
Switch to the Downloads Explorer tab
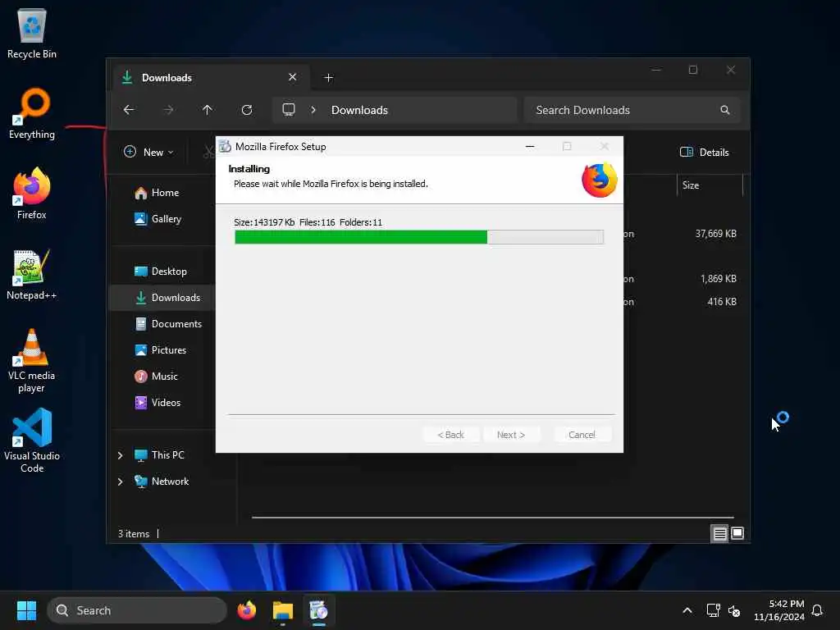(211, 78)
